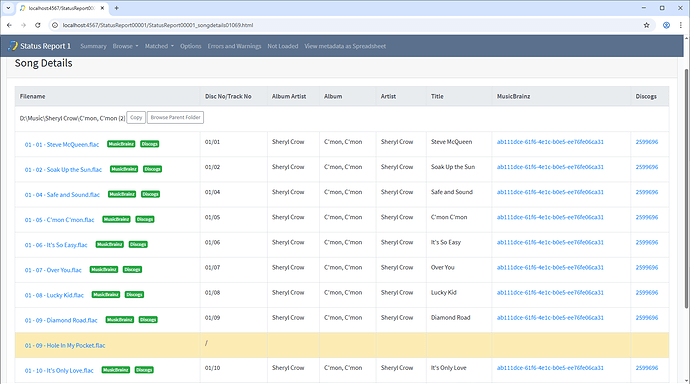This screenshot has width=690, height=384.
Task: Click MusicBrainz badge on C'mon C'mon row
Action: click(x=116, y=219)
